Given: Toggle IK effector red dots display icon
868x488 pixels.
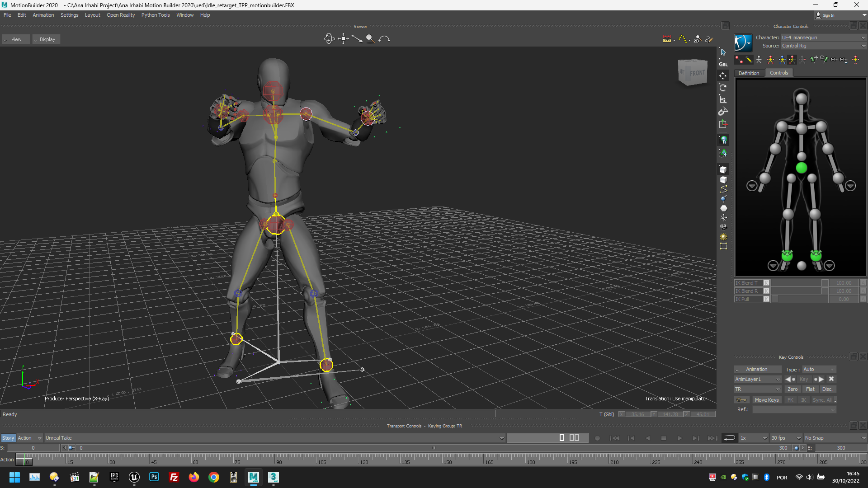Looking at the screenshot, I should coord(738,59).
